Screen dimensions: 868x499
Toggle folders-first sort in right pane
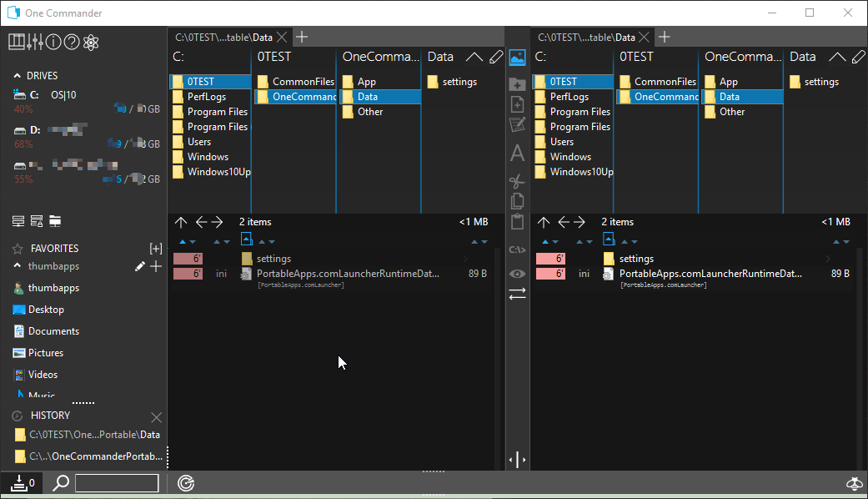pyautogui.click(x=609, y=239)
